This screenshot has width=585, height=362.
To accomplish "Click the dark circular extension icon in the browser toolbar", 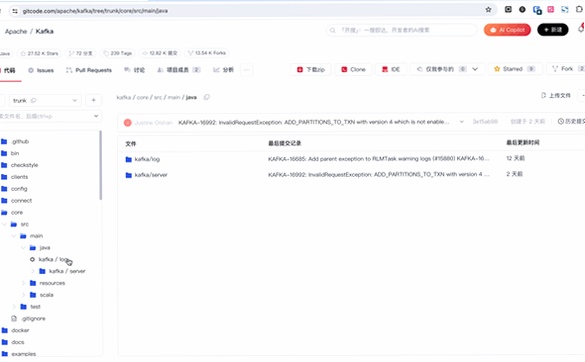I will tap(522, 9).
